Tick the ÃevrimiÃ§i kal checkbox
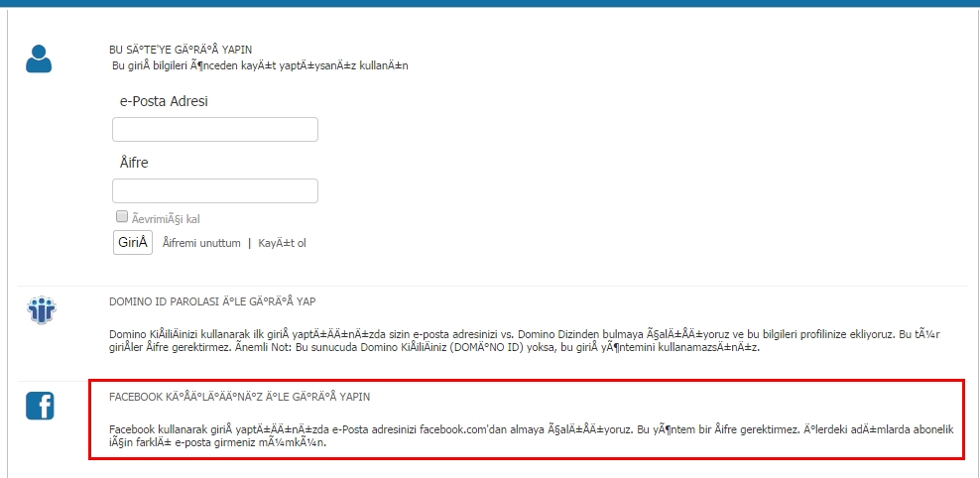Screen dimensions: 980x478 [122, 217]
